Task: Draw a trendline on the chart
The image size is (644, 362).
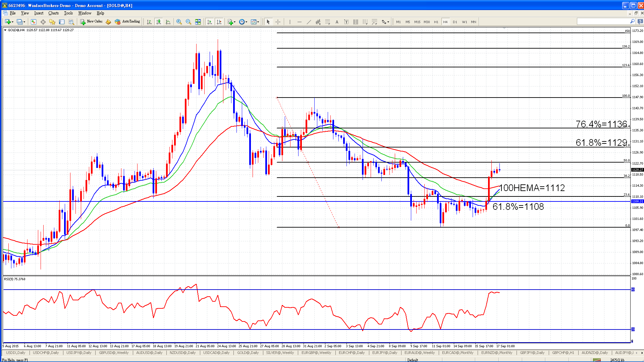Action: (x=309, y=22)
